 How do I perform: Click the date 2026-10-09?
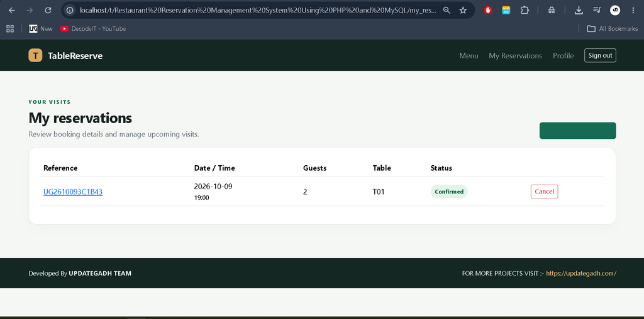(213, 186)
